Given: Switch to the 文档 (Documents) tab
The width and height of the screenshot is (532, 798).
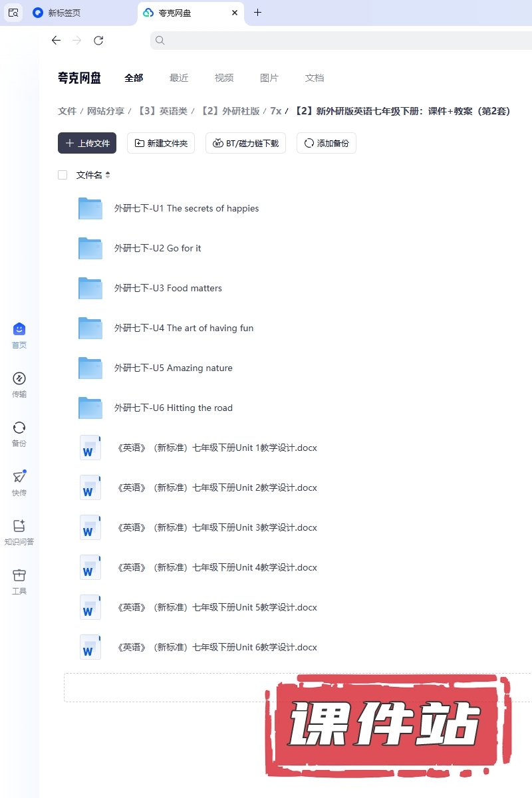Looking at the screenshot, I should point(315,78).
